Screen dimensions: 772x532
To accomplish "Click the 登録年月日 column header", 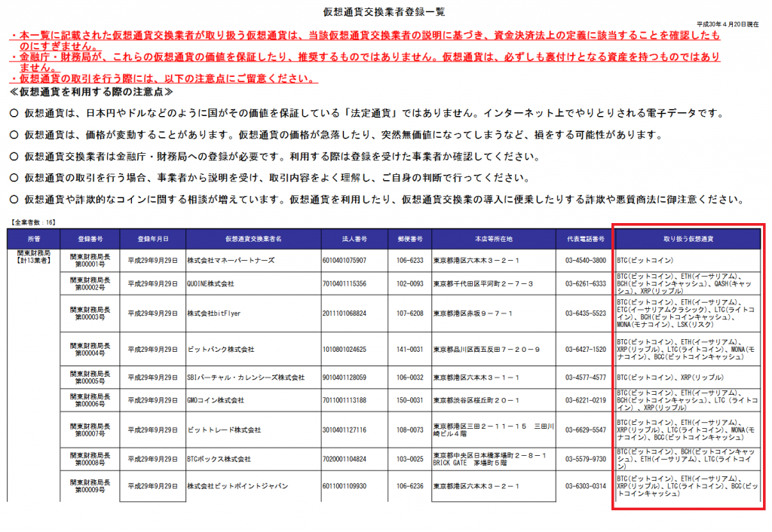I will pyautogui.click(x=152, y=239).
